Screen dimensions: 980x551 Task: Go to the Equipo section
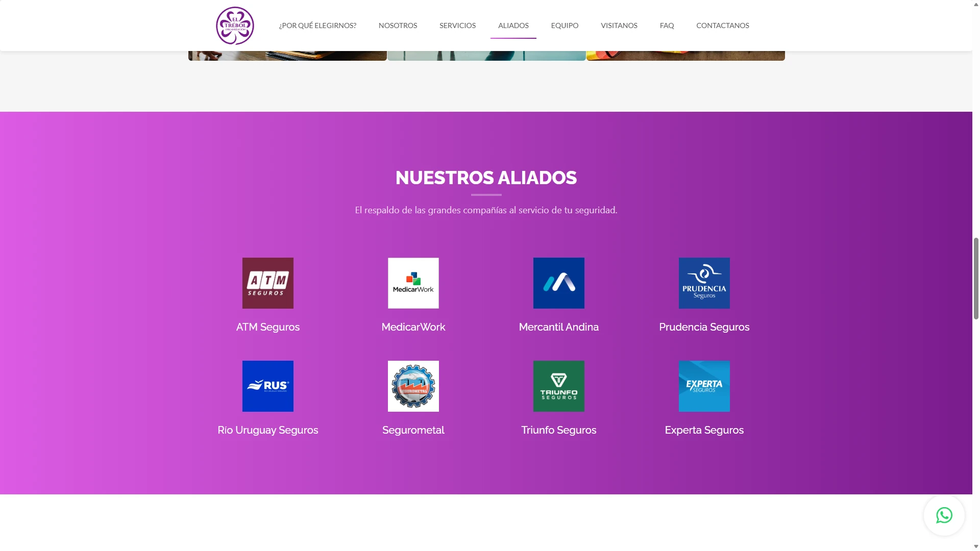[x=565, y=26]
